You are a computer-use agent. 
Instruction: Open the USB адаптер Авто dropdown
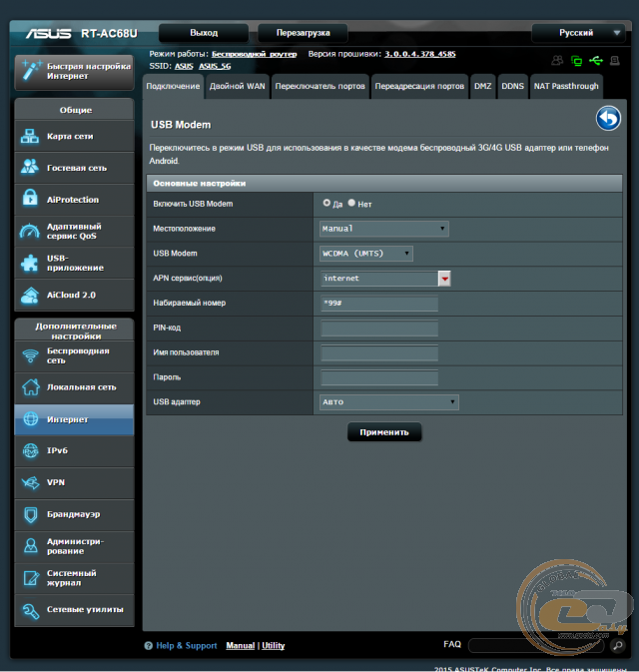[x=389, y=402]
